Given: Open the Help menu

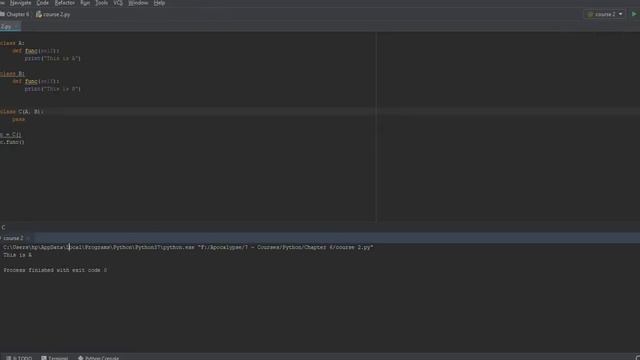Looking at the screenshot, I should click(x=159, y=3).
